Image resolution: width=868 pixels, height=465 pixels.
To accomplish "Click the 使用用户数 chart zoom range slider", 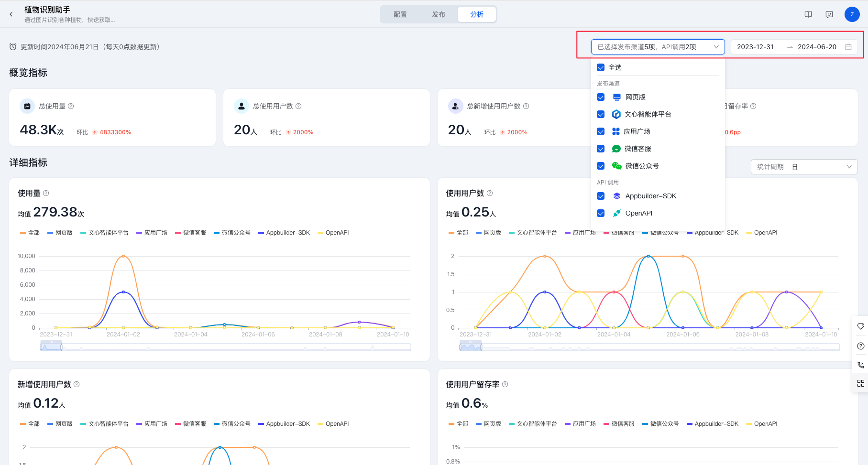I will click(x=649, y=347).
